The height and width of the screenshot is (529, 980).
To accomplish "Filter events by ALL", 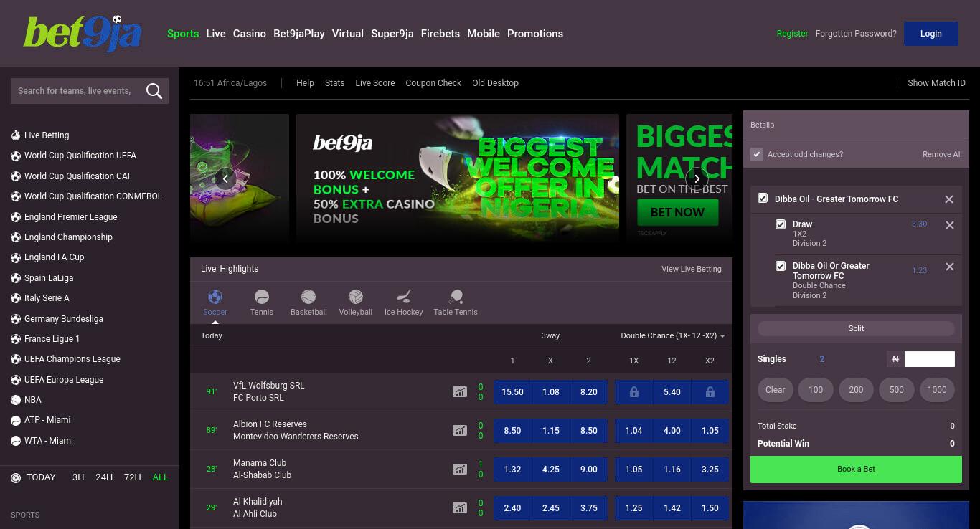I will coord(161,477).
